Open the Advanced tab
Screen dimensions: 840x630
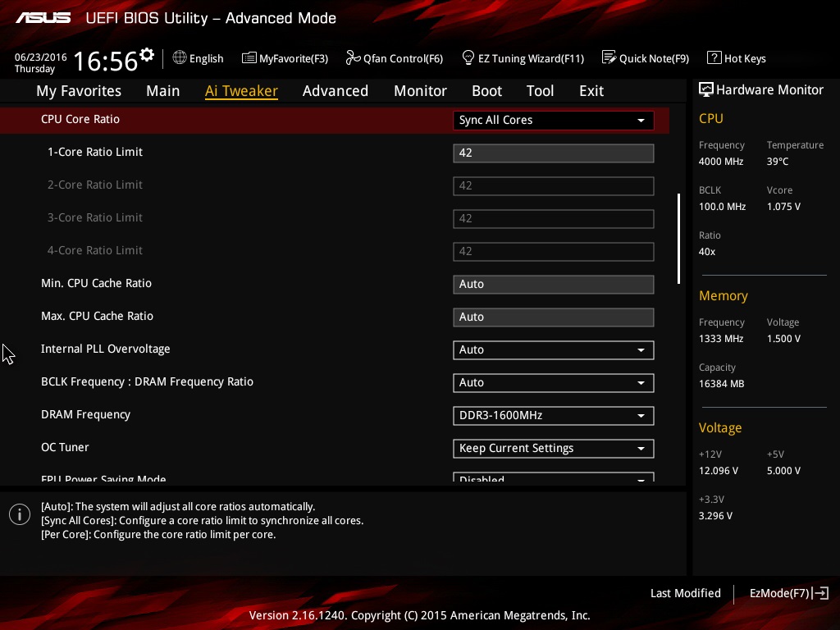point(336,90)
